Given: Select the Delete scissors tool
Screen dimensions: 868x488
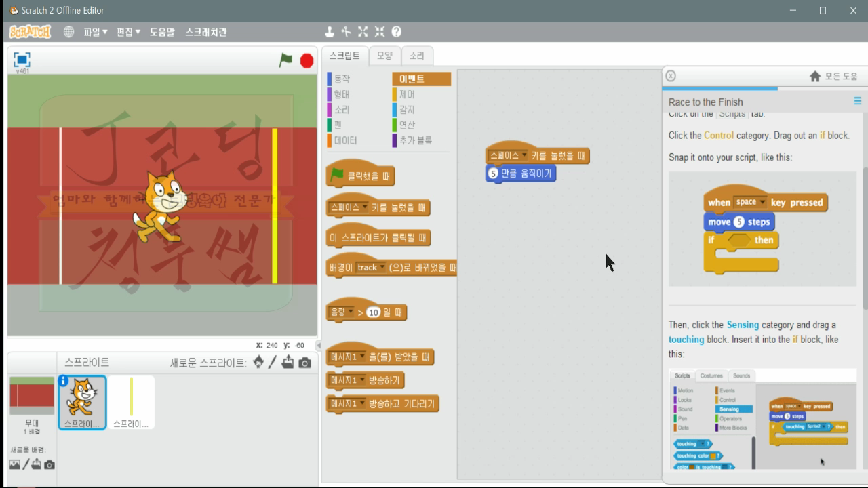Looking at the screenshot, I should click(x=346, y=32).
